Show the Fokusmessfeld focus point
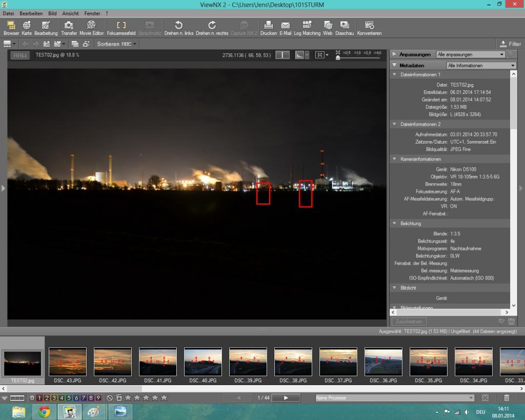Viewport: 525px width, 420px height. (121, 28)
